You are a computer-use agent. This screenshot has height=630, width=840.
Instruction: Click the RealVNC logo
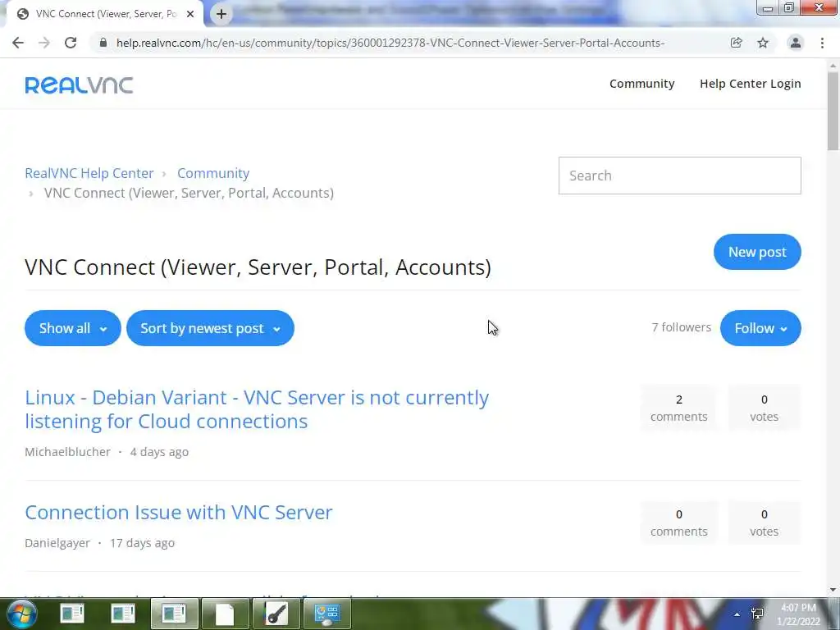pyautogui.click(x=79, y=84)
